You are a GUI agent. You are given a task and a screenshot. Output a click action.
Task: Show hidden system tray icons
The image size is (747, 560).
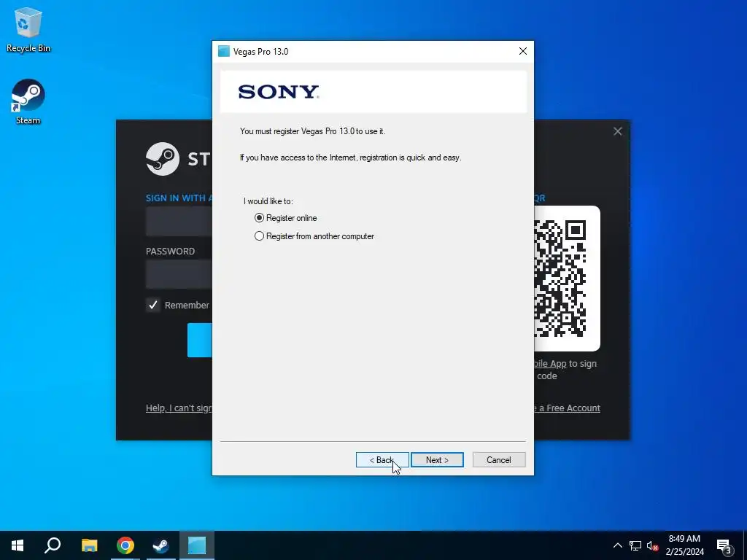[x=617, y=545]
